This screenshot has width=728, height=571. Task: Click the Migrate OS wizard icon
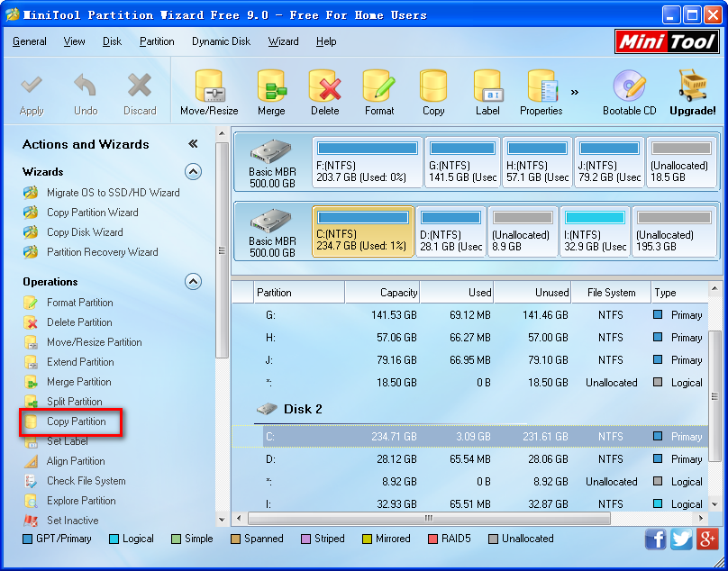31,193
